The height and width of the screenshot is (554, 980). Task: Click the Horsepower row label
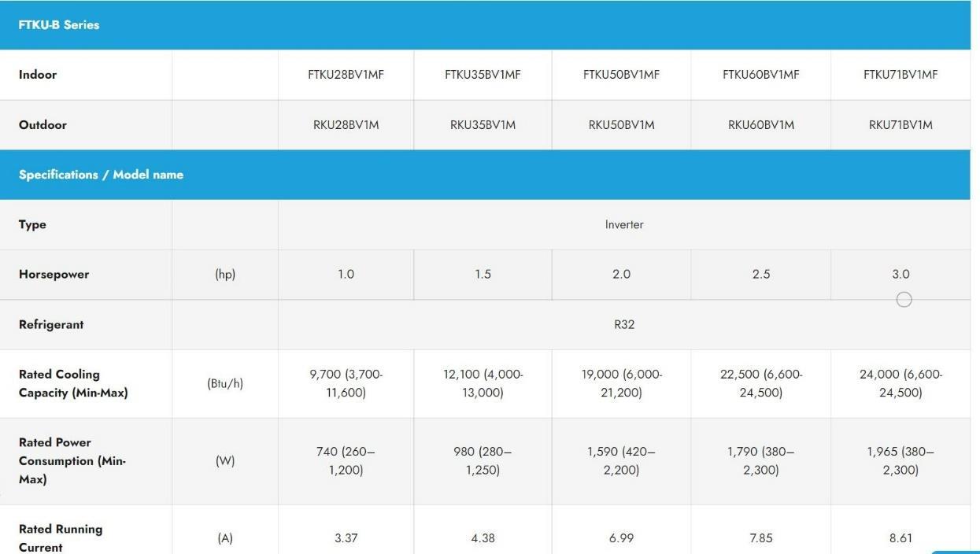54,275
